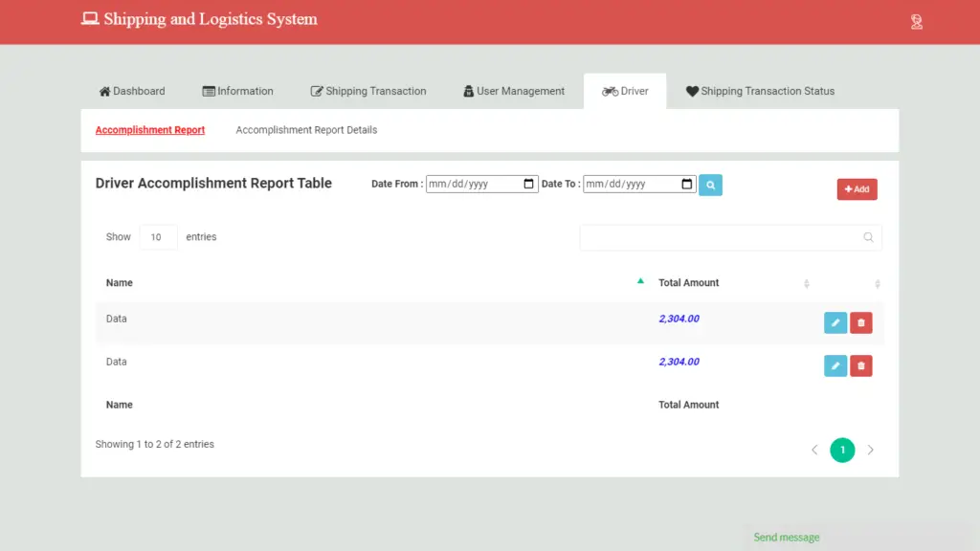980x551 pixels.
Task: Select the Dashboard home icon
Action: tap(105, 90)
